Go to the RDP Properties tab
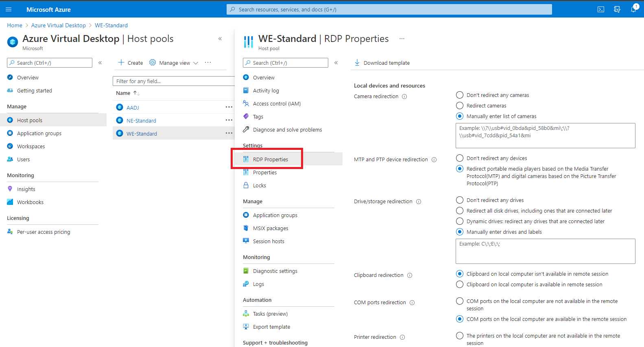Image resolution: width=644 pixels, height=347 pixels. coord(271,159)
